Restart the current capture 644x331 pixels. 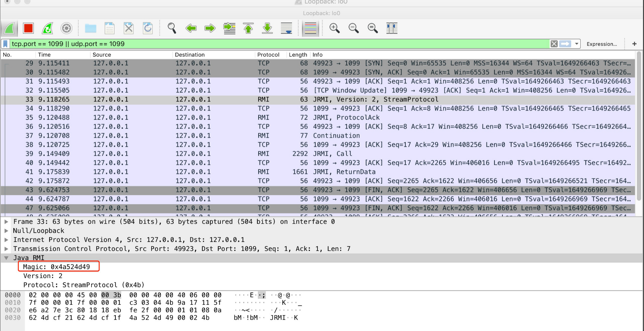(47, 28)
